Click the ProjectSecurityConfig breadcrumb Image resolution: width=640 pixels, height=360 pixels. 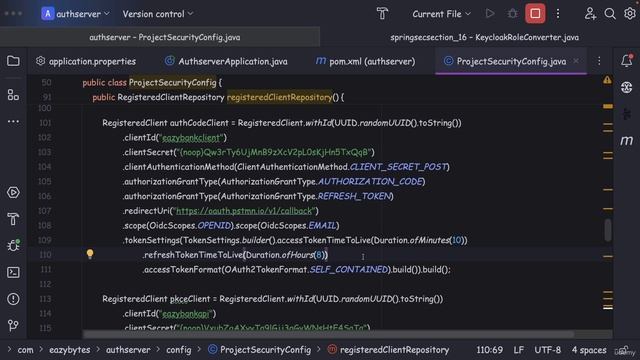(260, 350)
